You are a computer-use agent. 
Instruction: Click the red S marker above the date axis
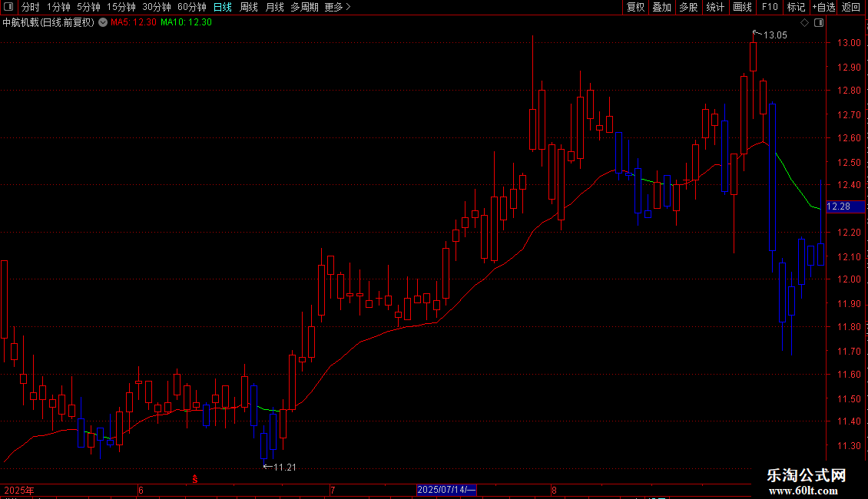coord(195,479)
